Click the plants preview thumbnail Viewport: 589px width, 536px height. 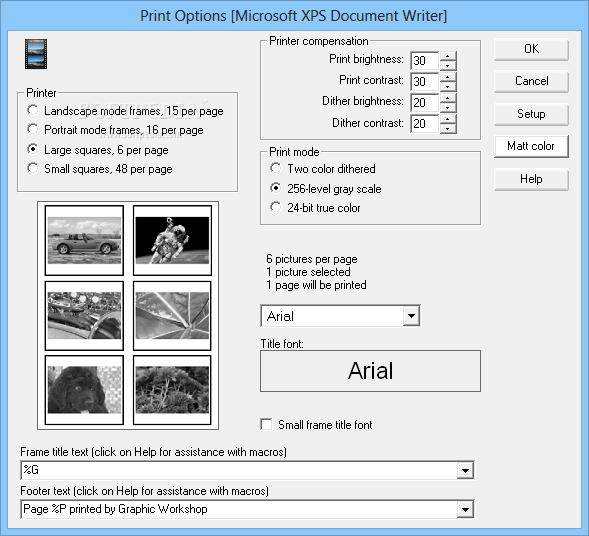(x=172, y=390)
